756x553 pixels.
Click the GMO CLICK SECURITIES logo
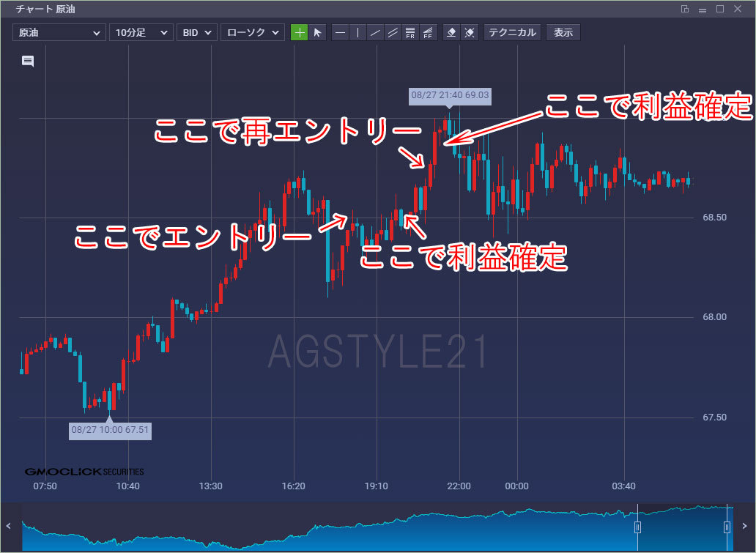[x=84, y=472]
